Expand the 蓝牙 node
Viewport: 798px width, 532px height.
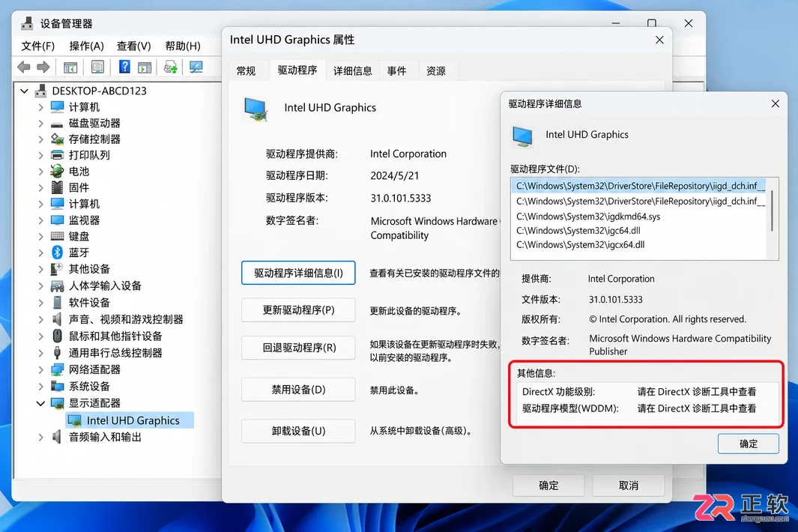pyautogui.click(x=40, y=253)
